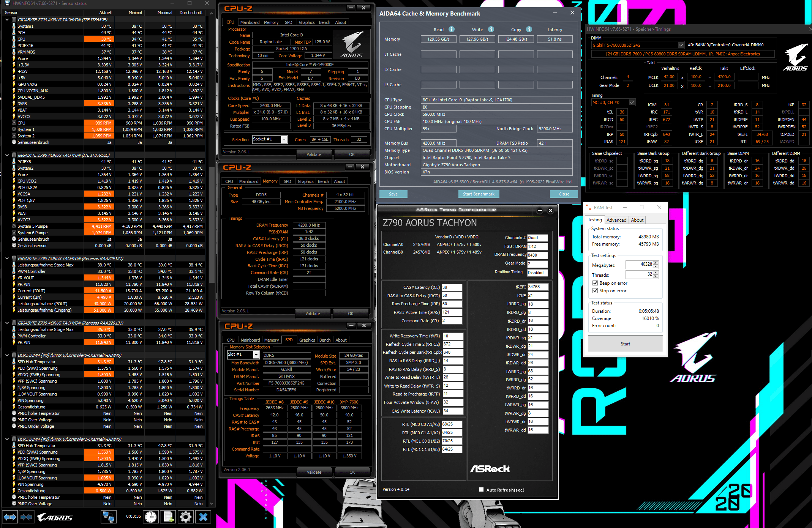Viewport: 812px width, 528px height.
Task: Minimize the AIDA64 benchmark window
Action: pos(555,13)
